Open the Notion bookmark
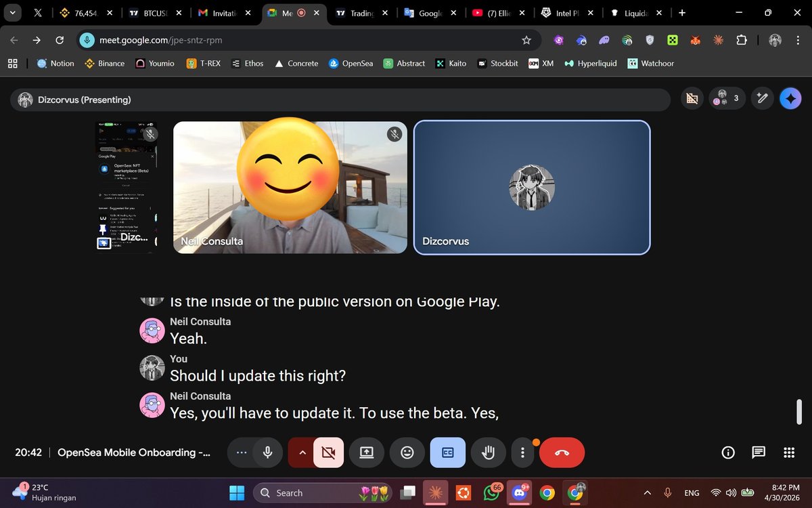The height and width of the screenshot is (508, 812). (55, 63)
